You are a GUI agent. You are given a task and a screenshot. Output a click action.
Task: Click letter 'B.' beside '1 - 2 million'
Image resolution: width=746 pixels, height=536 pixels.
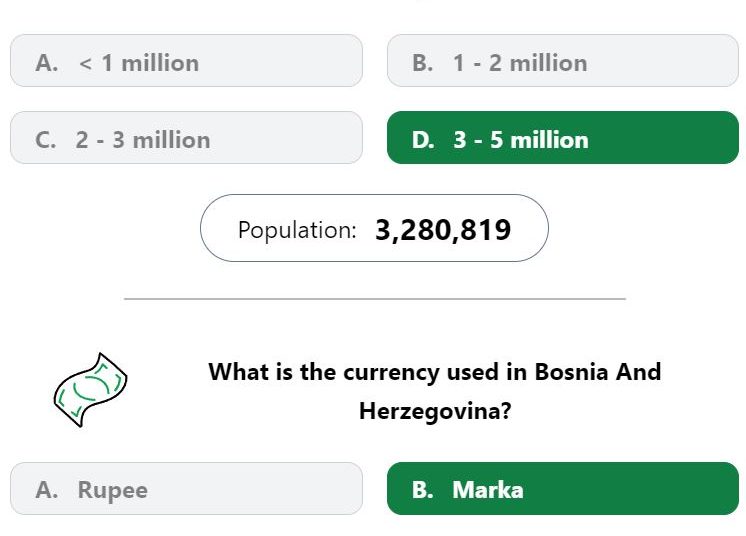(422, 63)
